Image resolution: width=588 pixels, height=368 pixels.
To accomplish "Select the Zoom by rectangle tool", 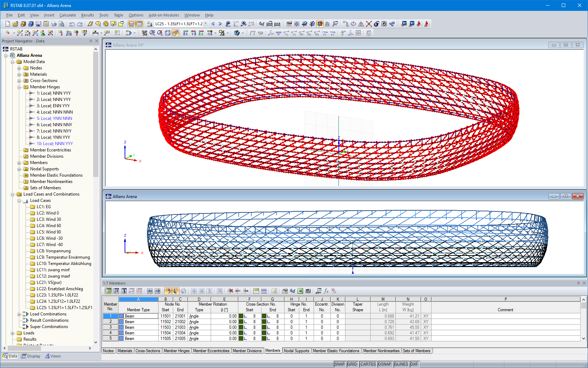I will pos(152,33).
